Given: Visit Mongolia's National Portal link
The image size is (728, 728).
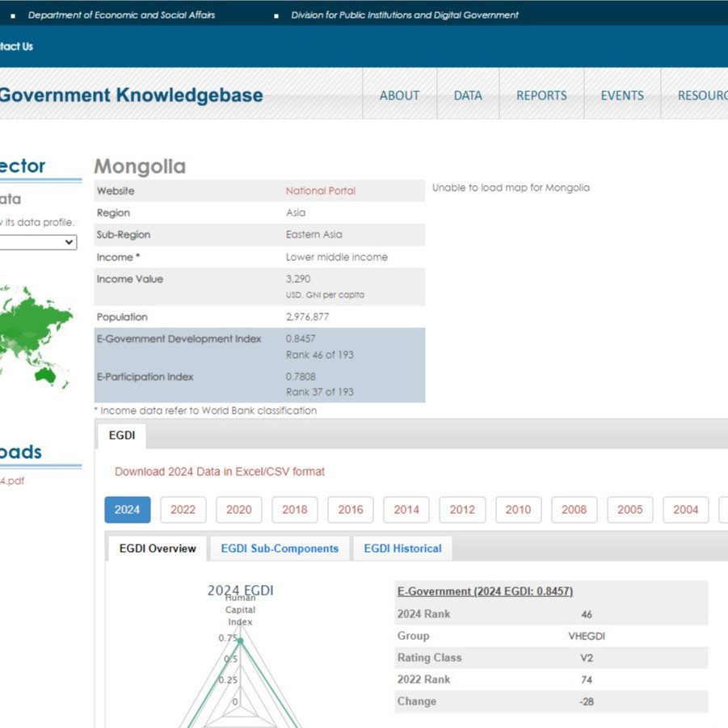Looking at the screenshot, I should point(320,191).
